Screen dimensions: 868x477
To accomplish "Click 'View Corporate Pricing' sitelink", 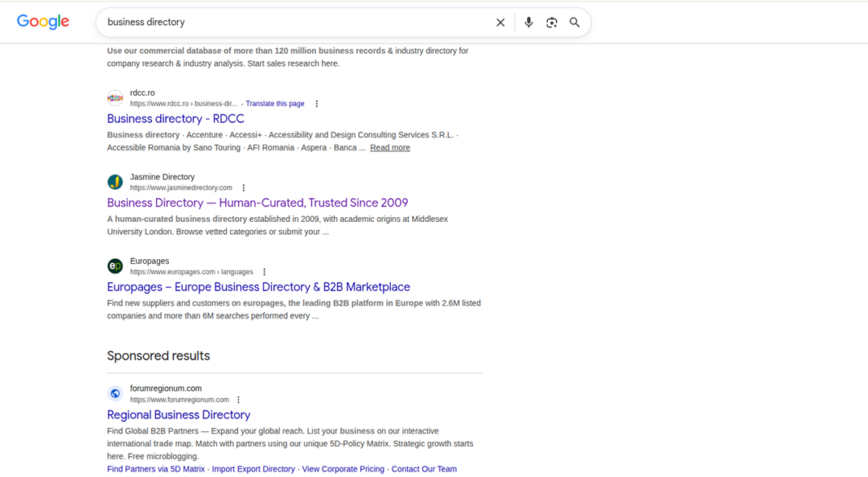I will 343,469.
